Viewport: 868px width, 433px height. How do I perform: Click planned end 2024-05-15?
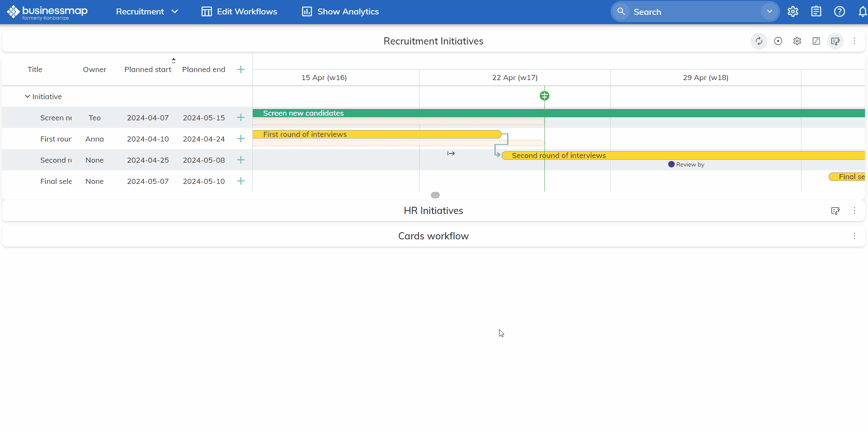[x=204, y=118]
